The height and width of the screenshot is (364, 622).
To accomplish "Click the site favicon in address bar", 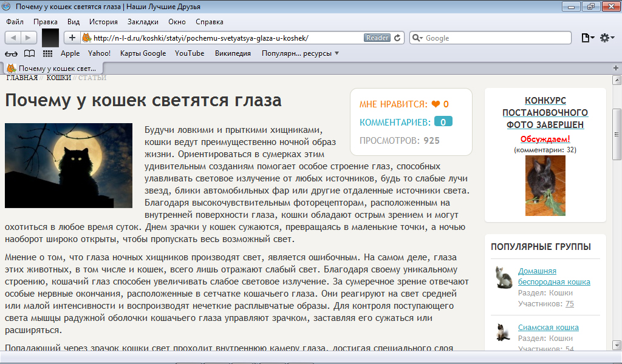I will point(86,38).
